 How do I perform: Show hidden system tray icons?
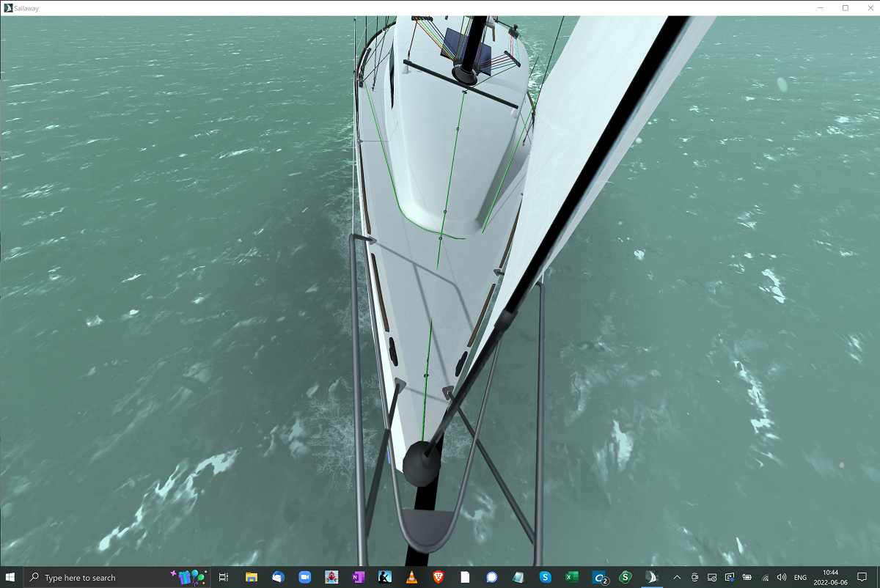[677, 577]
